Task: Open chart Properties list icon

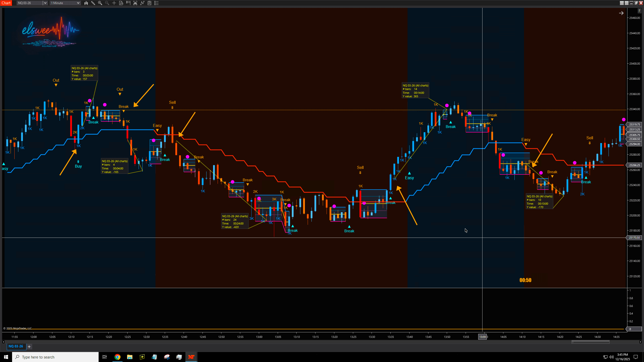Action: 156,3
